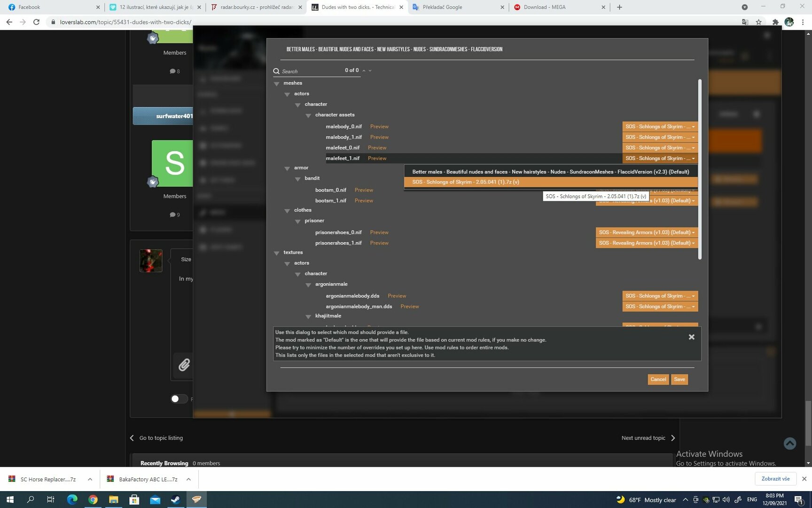Screen dimensions: 812x508
Task: Click into the dialog Search field
Action: click(311, 71)
